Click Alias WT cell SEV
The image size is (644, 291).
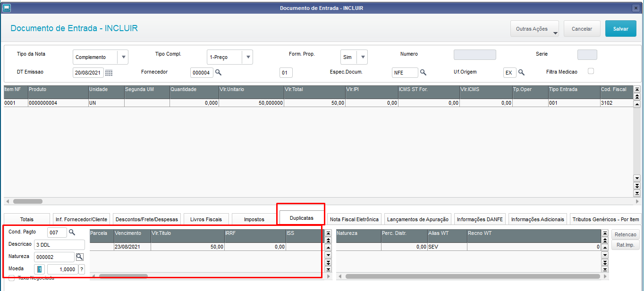[x=447, y=247]
